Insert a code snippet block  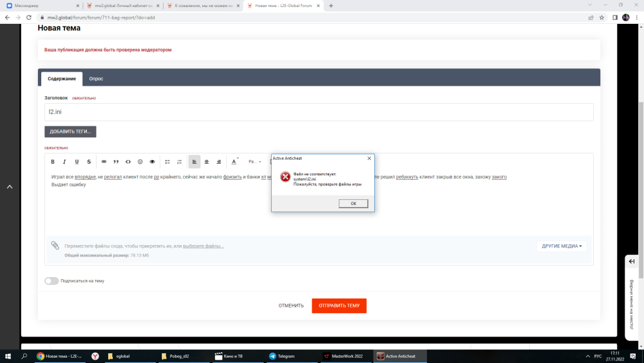click(x=128, y=162)
